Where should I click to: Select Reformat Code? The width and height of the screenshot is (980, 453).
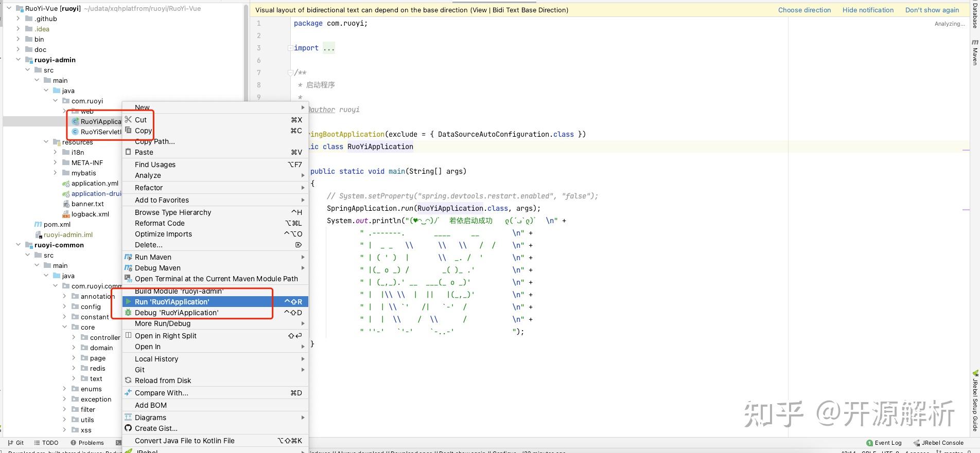215,223
